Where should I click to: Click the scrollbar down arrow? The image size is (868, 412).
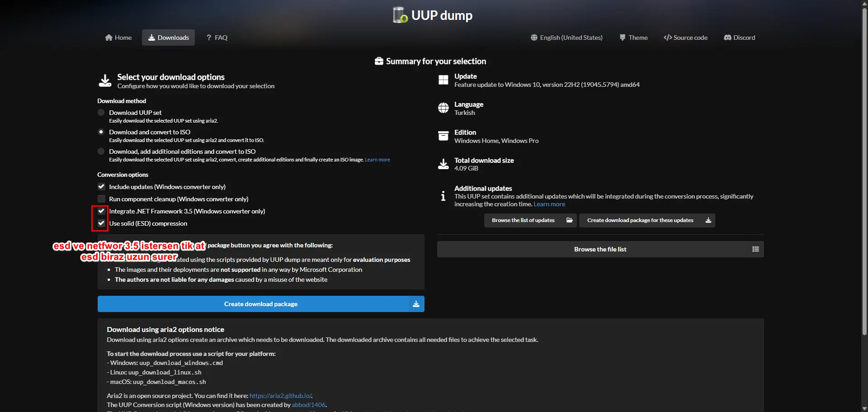(864, 408)
